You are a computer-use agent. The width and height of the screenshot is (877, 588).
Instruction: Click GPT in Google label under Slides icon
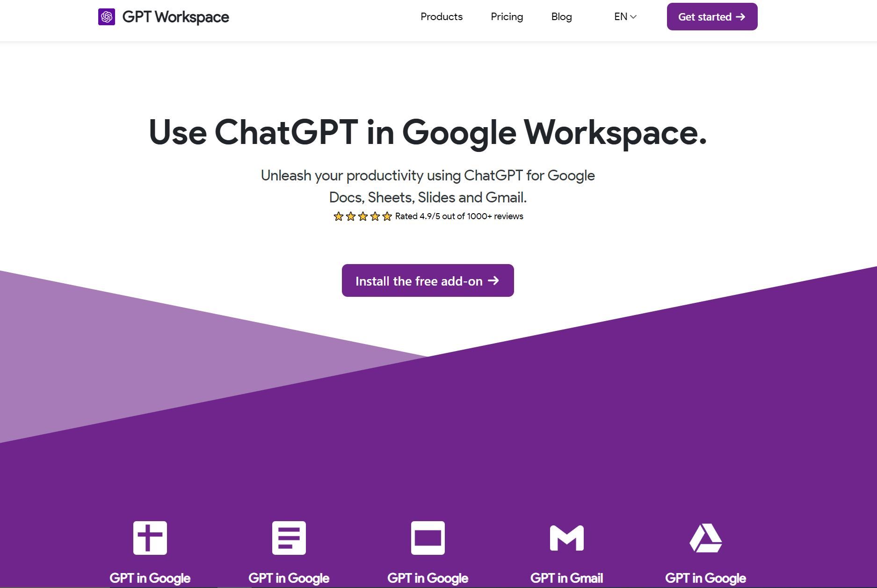pos(428,578)
